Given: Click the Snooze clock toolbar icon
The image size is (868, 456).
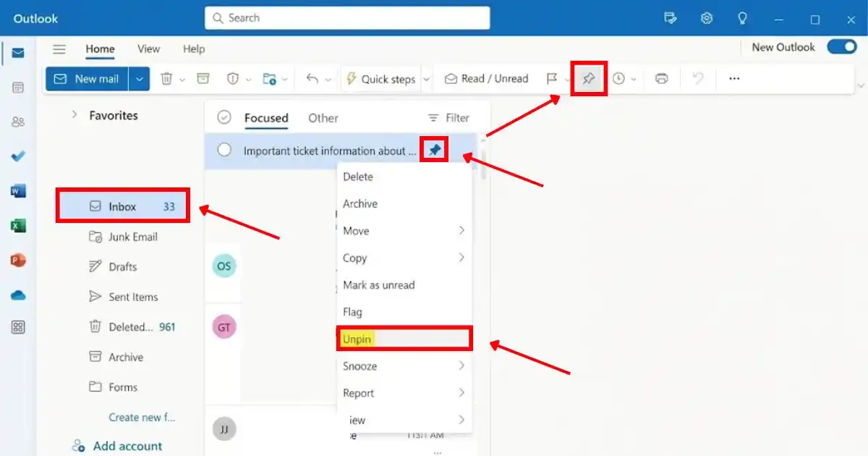Looking at the screenshot, I should pyautogui.click(x=618, y=79).
